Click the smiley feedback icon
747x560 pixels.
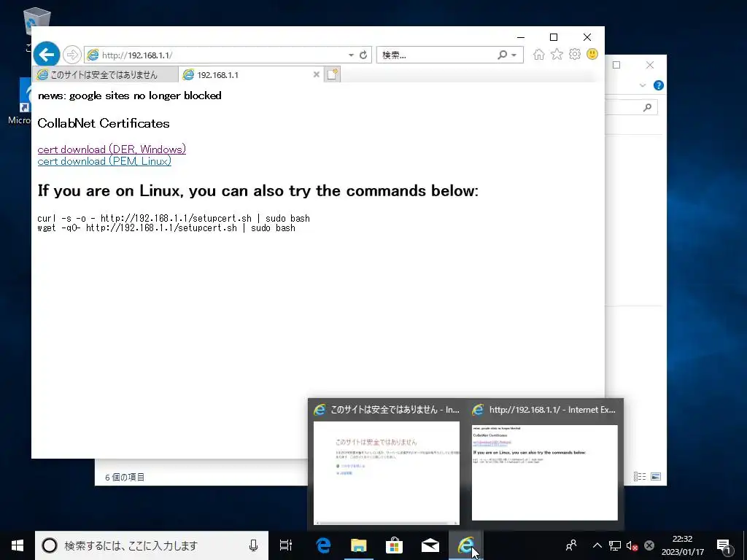(x=592, y=54)
